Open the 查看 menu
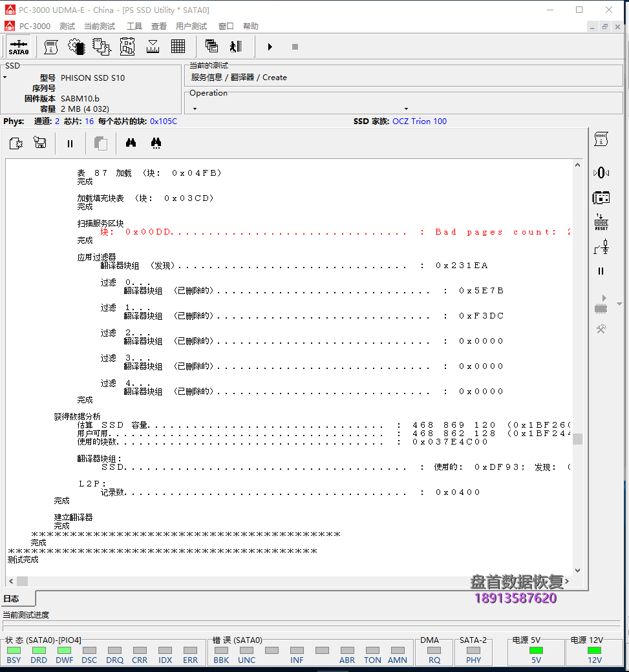629x672 pixels. tap(158, 26)
